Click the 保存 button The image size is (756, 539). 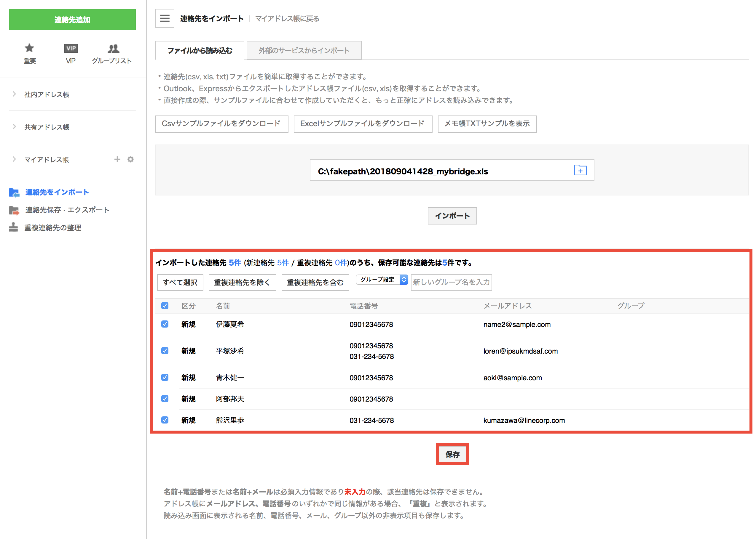coord(452,454)
